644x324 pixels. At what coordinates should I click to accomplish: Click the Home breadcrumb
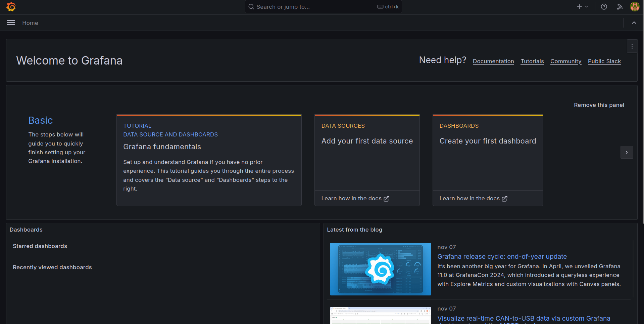pyautogui.click(x=30, y=23)
